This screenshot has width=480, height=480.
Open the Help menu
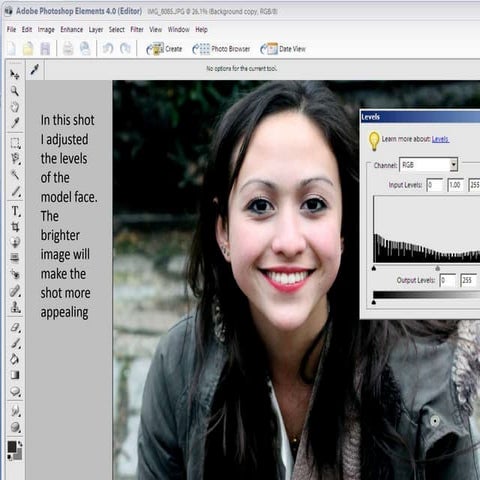201,30
